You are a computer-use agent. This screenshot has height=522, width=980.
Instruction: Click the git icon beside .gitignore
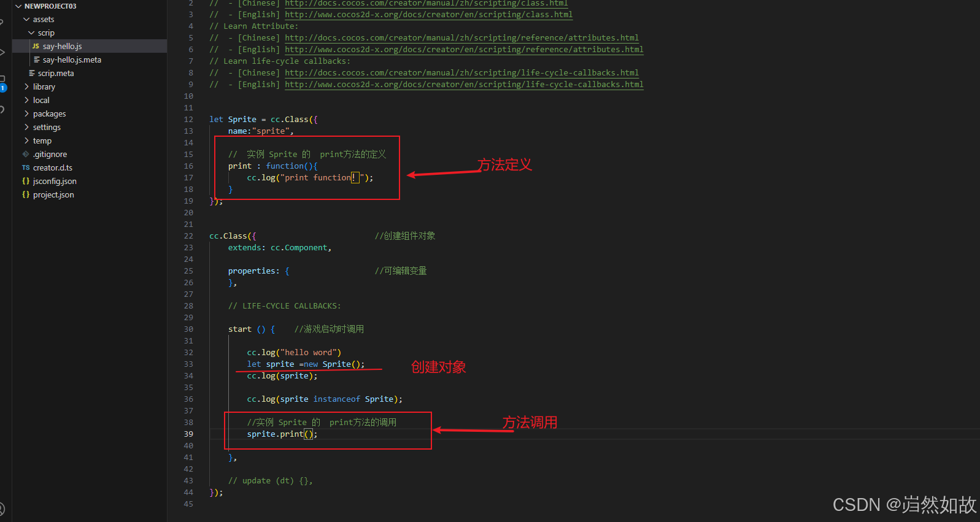tap(26, 154)
